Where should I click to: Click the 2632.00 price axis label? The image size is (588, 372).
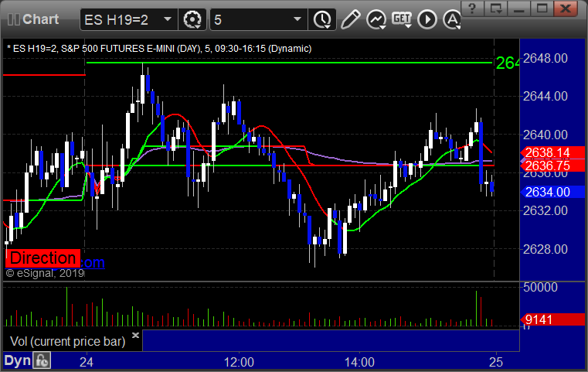[x=546, y=210]
